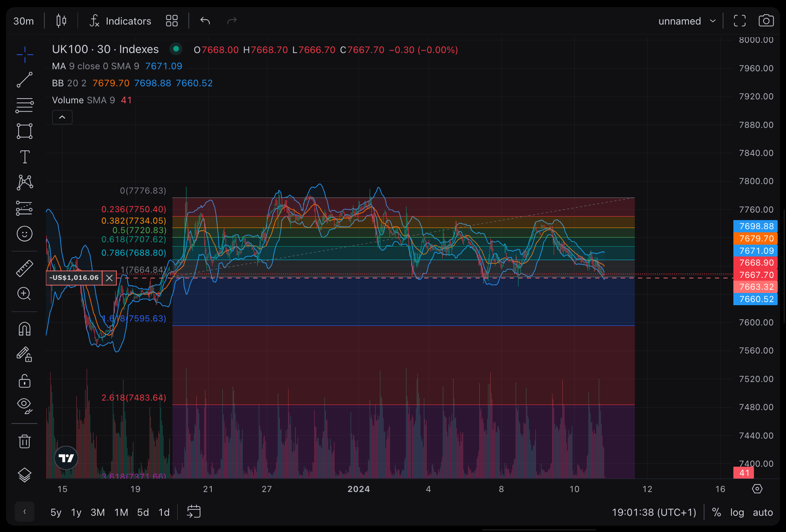Click the 7698.88 blue price label
Image resolution: width=786 pixels, height=532 pixels.
[x=756, y=226]
